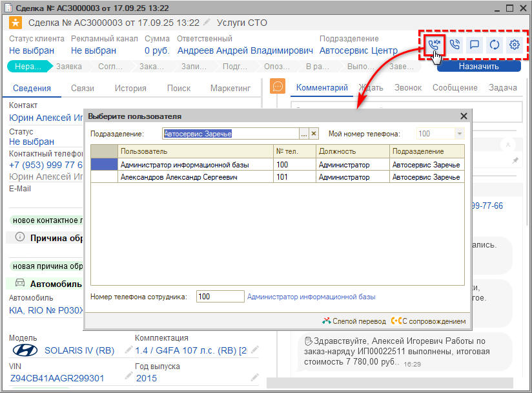
Task: Expand the Мой номер телефона dropdown
Action: click(459, 134)
